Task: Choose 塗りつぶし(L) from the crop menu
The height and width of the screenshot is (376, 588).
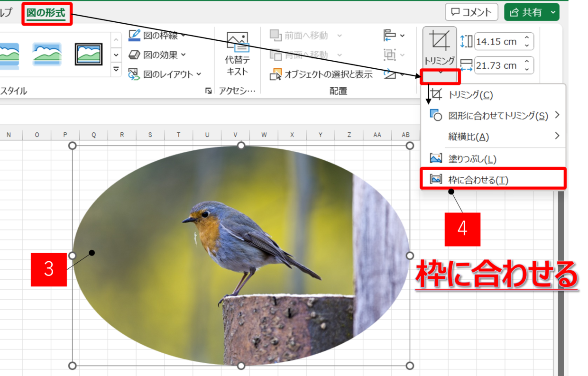Action: (493, 159)
